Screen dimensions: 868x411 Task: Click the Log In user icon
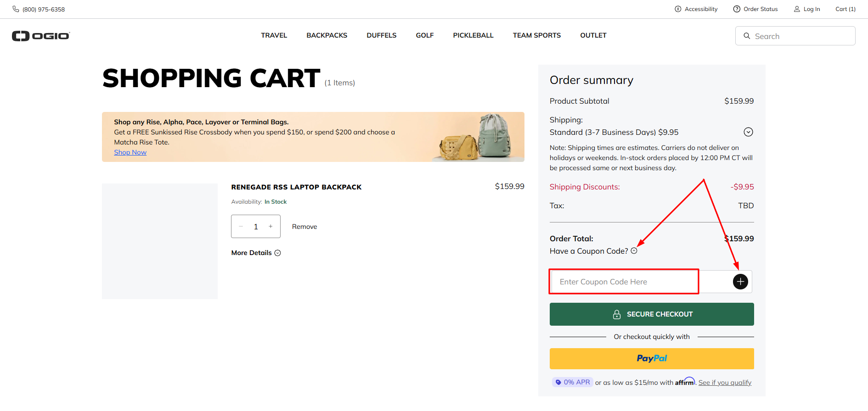[797, 9]
